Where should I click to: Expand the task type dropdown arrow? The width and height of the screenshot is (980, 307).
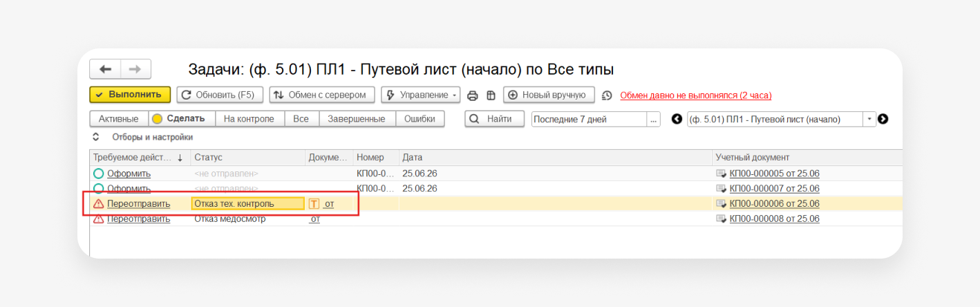click(x=869, y=119)
